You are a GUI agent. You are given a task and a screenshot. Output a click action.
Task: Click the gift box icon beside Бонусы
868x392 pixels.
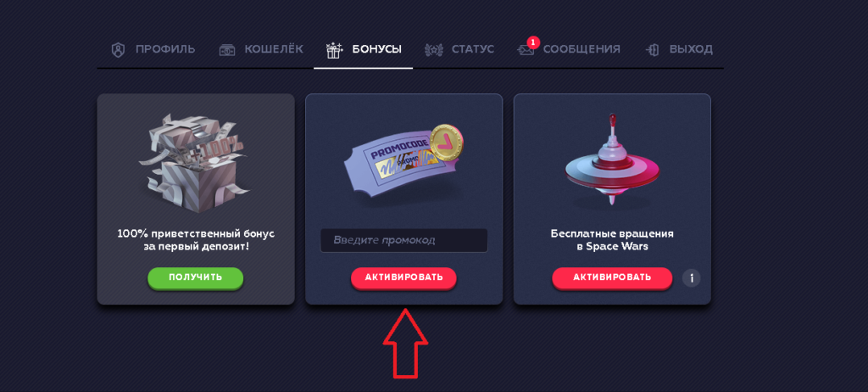pos(334,50)
